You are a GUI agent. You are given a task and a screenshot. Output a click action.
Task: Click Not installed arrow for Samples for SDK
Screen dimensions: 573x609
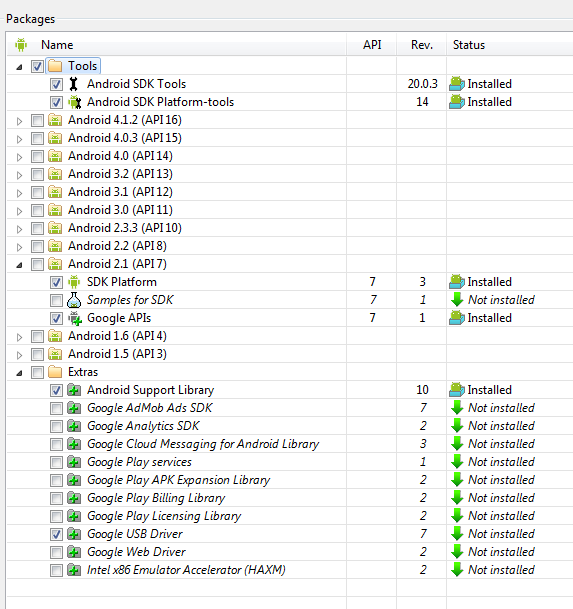[457, 300]
